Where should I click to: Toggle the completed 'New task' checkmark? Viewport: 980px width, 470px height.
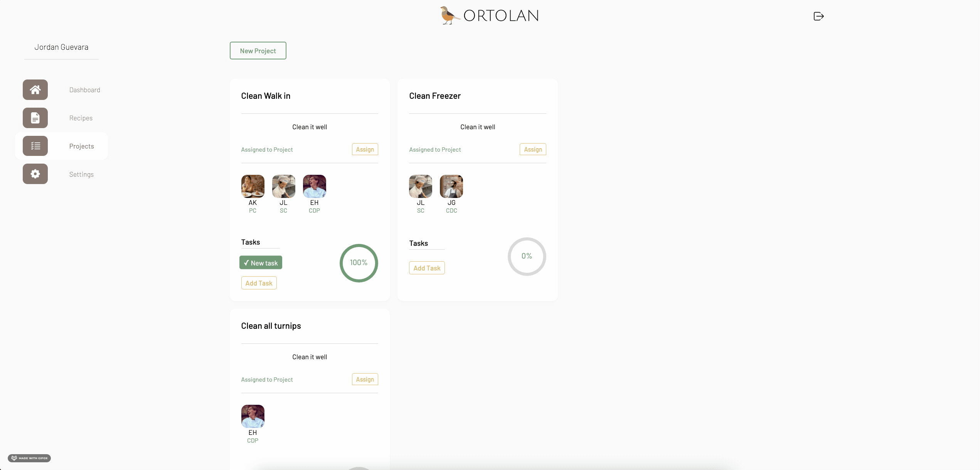coord(261,263)
